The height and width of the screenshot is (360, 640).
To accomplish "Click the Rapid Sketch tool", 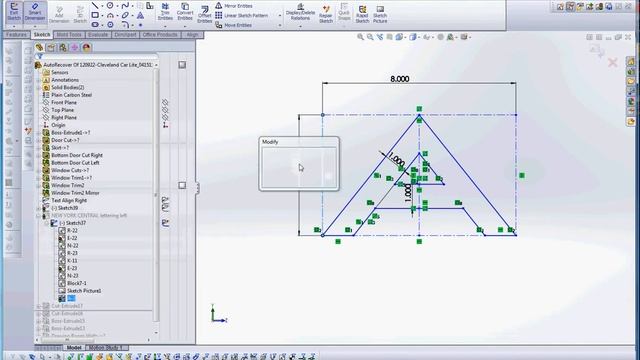I will click(x=362, y=14).
